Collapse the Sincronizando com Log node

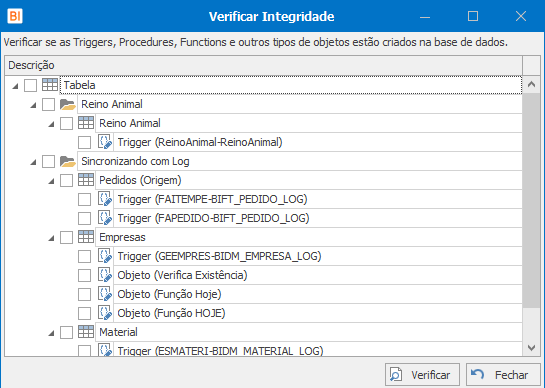[33, 162]
